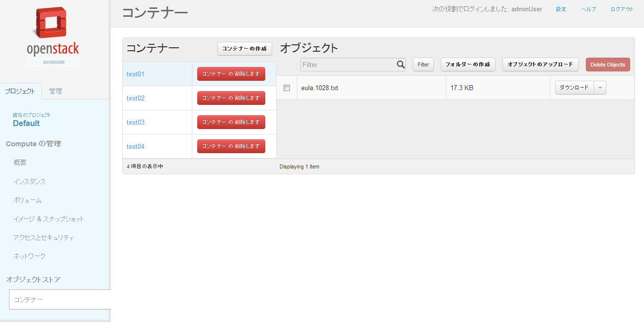
Task: Click the Filter button
Action: coord(423,65)
